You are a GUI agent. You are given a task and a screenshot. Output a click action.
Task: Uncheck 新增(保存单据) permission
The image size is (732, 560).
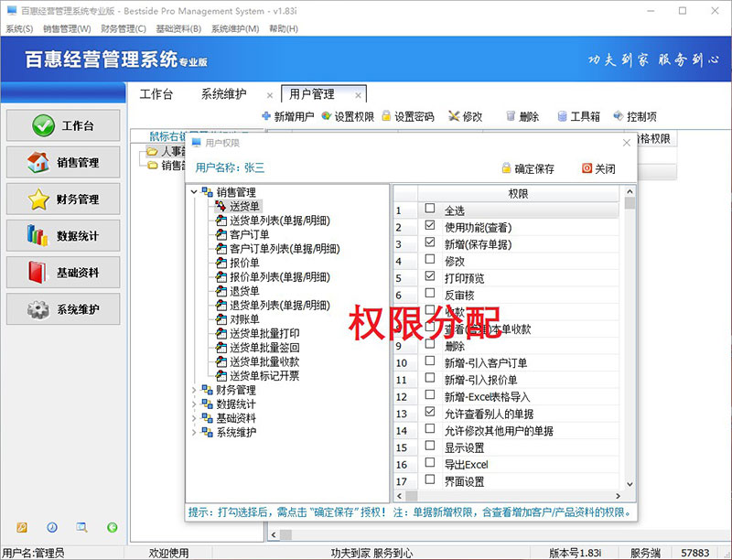coord(430,242)
